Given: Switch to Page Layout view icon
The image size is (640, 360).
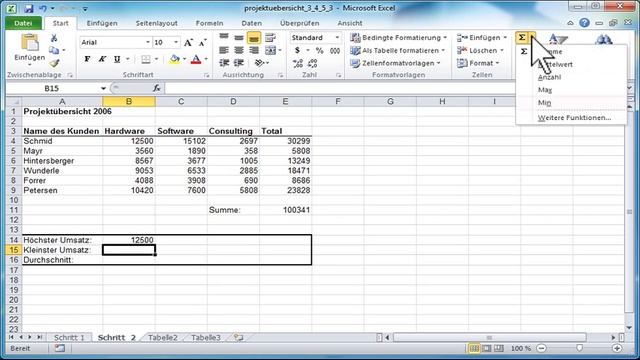Looking at the screenshot, I should click(x=487, y=349).
